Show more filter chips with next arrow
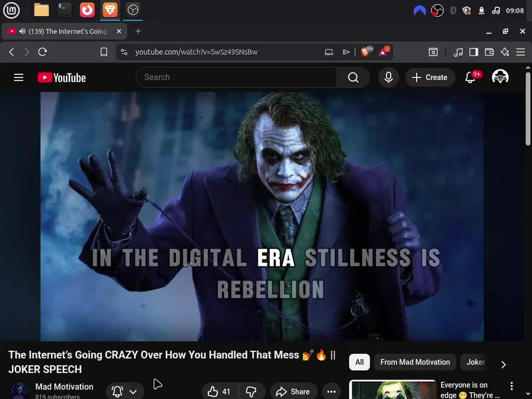 pyautogui.click(x=504, y=365)
